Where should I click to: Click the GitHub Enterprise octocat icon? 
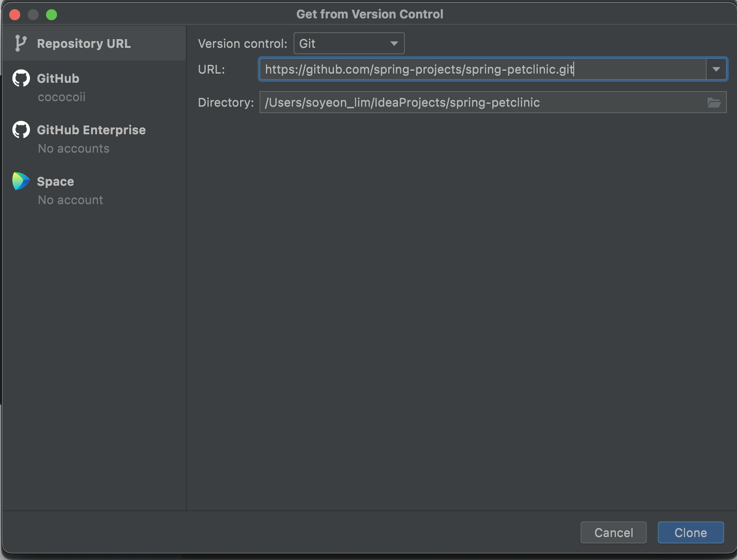[x=21, y=129]
